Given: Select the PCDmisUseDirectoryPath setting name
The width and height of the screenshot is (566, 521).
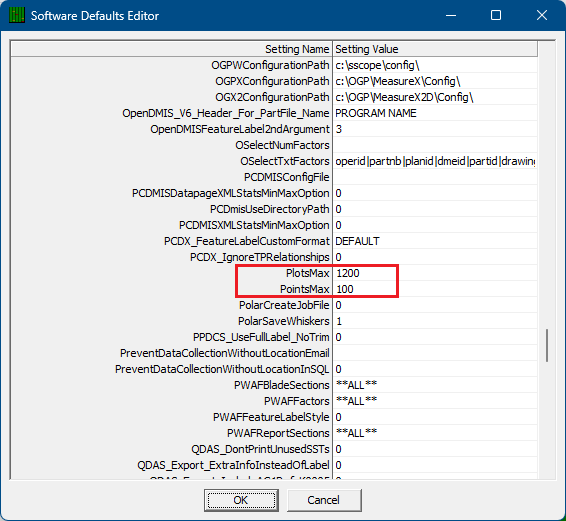Looking at the screenshot, I should (270, 209).
